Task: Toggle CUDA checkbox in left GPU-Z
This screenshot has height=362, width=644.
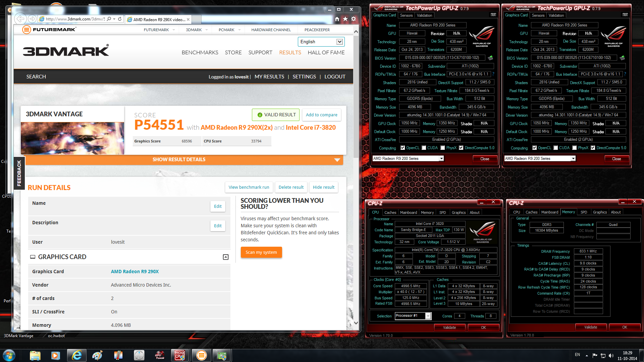Action: point(424,148)
